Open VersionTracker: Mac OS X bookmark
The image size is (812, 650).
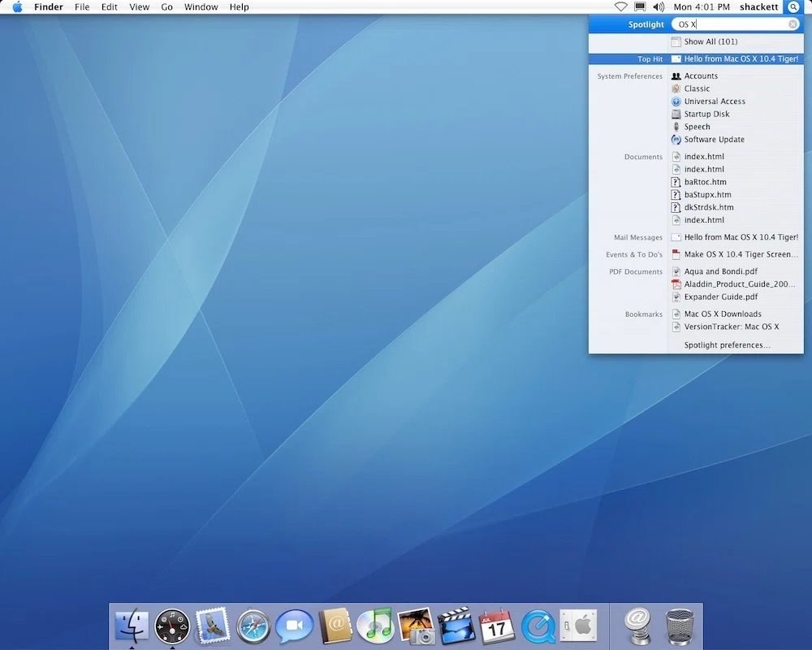click(x=736, y=327)
